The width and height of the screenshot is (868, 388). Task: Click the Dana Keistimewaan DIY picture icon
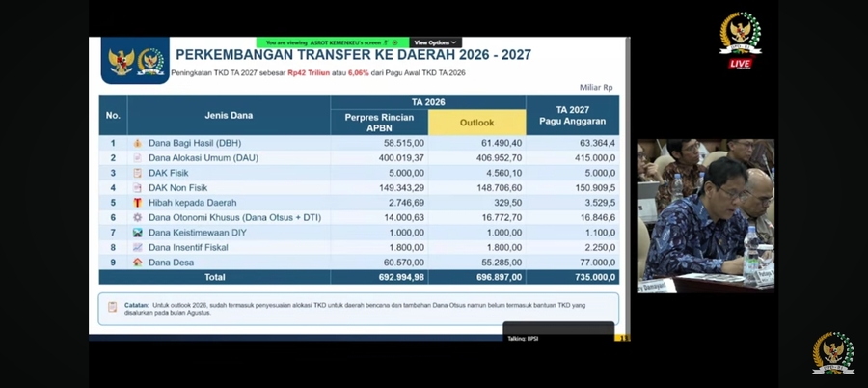pyautogui.click(x=137, y=233)
